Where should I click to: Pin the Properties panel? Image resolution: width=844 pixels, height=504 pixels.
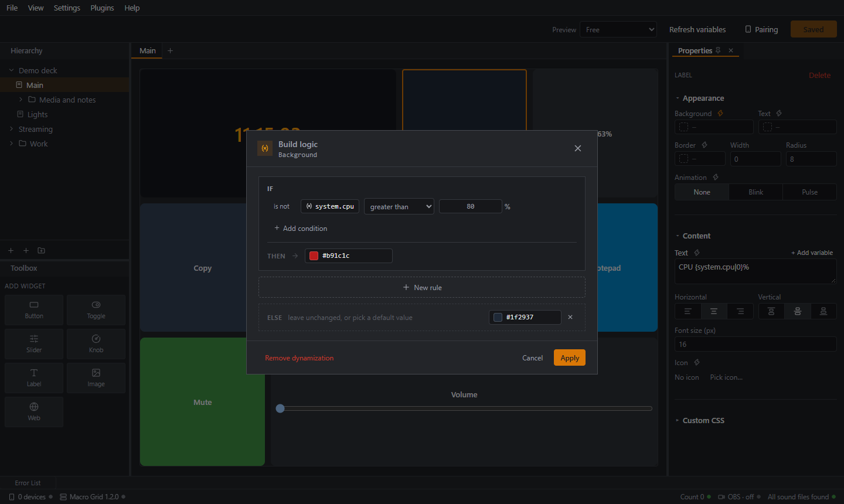[x=718, y=50]
